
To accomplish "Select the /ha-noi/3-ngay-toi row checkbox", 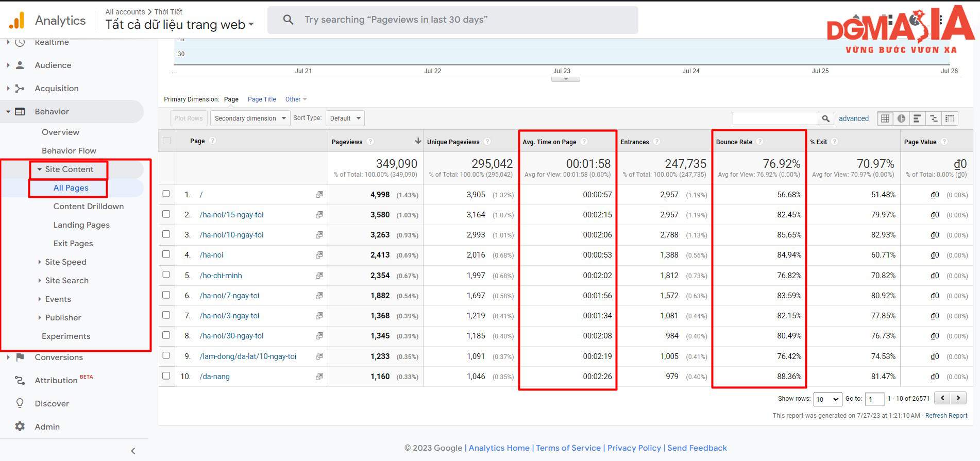I will (x=166, y=315).
